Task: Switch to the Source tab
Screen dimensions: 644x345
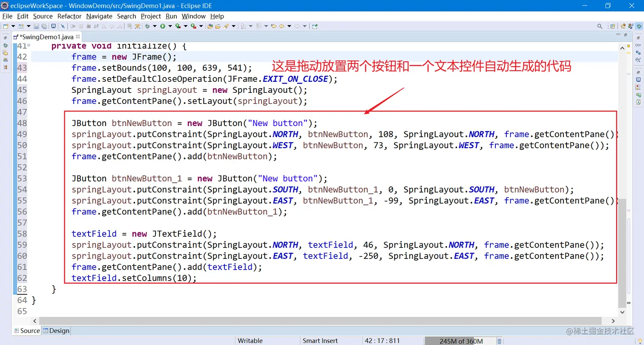Action: 27,331
